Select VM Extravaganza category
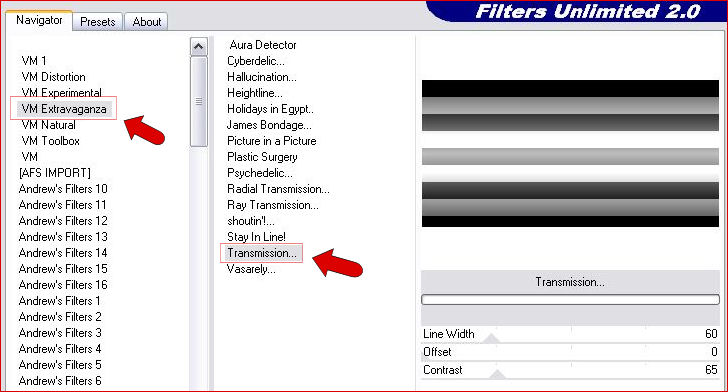This screenshot has width=728, height=392. coord(64,109)
